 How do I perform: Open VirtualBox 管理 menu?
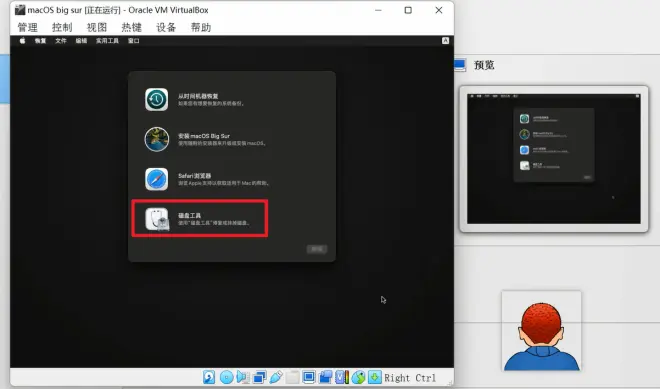pos(27,27)
